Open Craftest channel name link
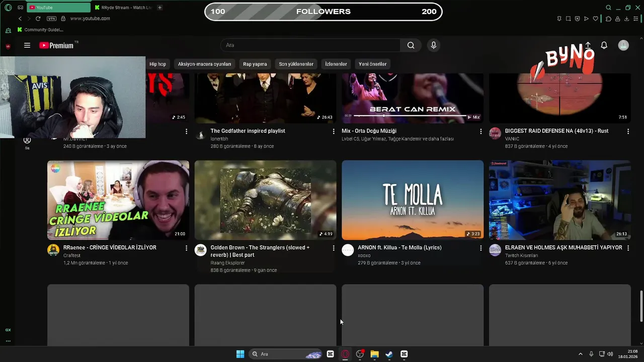Viewport: 644px width, 362px height. coord(72,255)
